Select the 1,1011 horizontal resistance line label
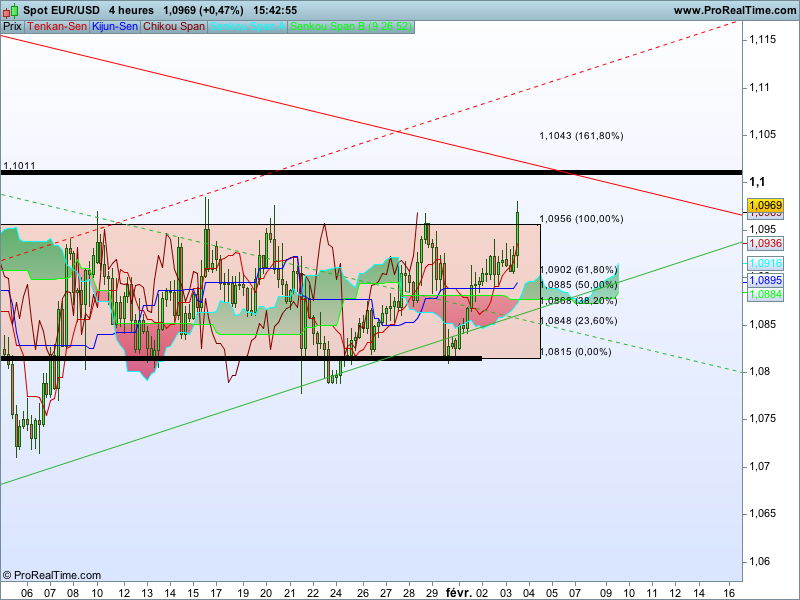800x600 pixels. tap(19, 165)
